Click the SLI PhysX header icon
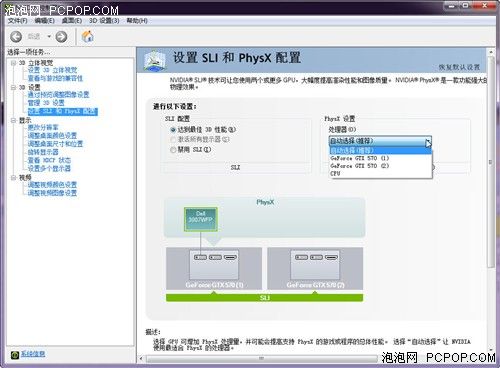500x368 pixels. coord(154,60)
